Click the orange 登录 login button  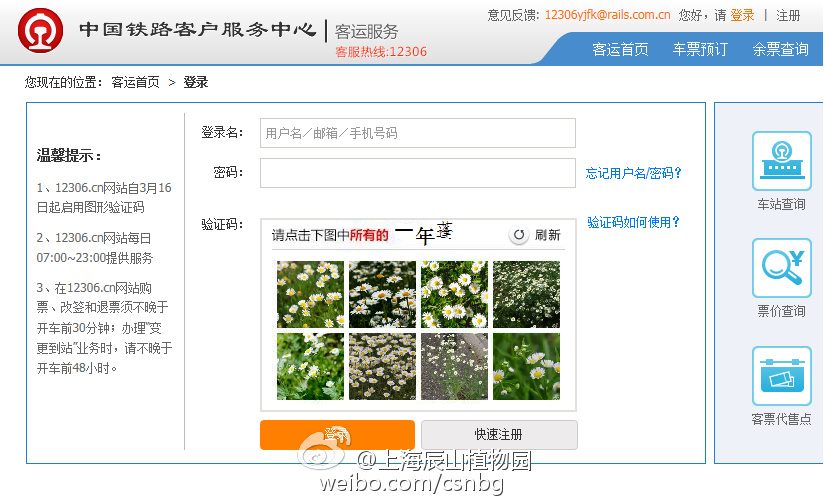point(337,435)
